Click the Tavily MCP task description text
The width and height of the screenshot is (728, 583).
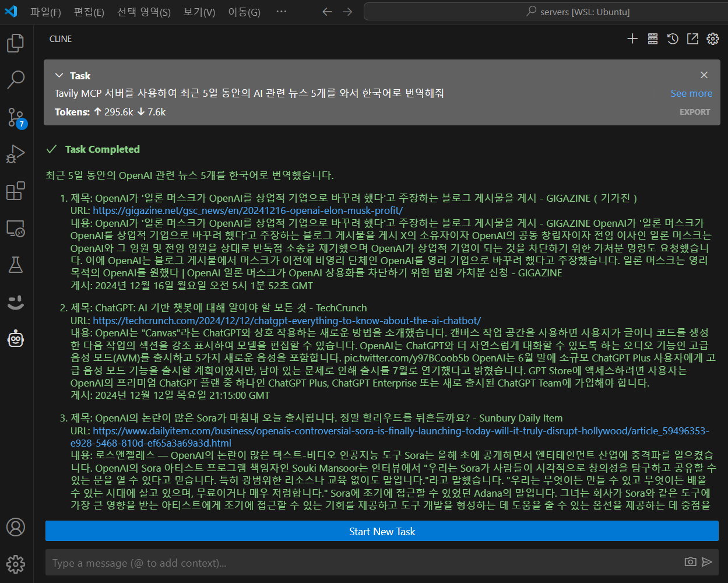point(249,93)
